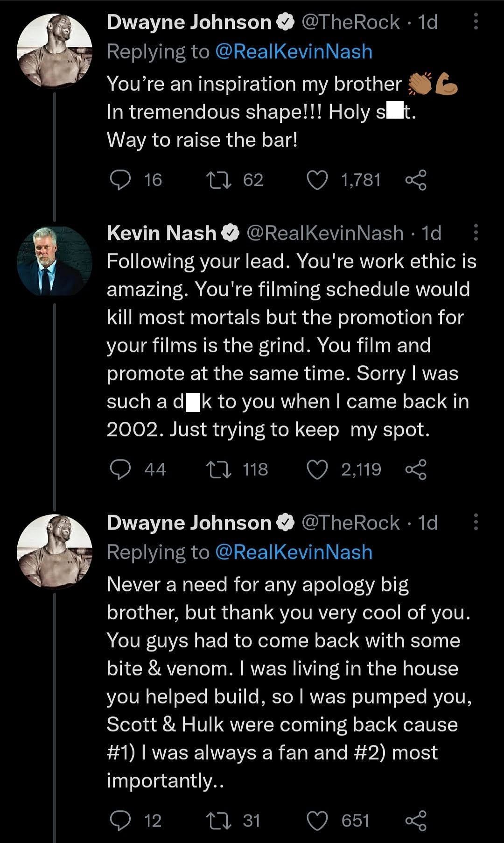
Task: Share the last Dwayne Johnson tweet
Action: pos(416,821)
